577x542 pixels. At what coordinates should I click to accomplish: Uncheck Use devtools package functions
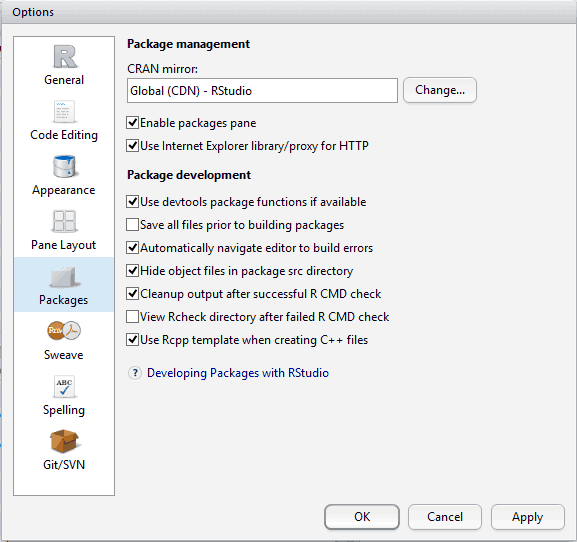pos(132,202)
